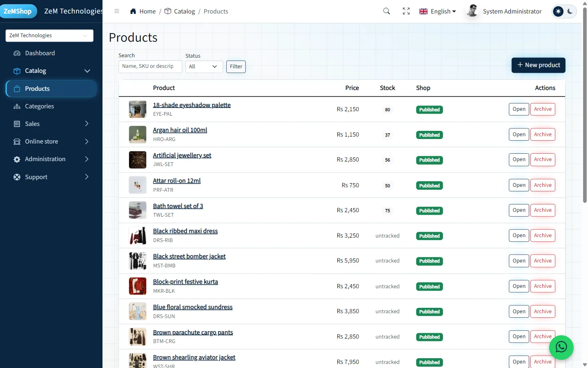
Task: Open the Status filter dropdown
Action: pyautogui.click(x=204, y=67)
